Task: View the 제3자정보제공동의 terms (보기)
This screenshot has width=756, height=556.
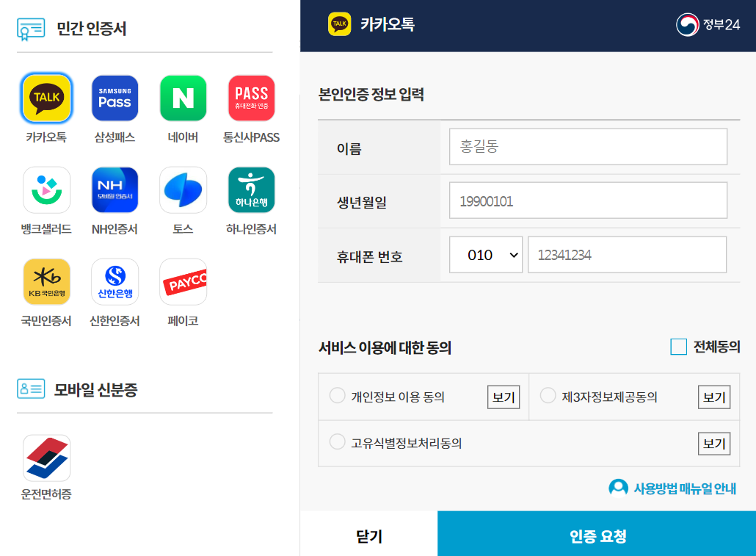Action: click(x=714, y=397)
